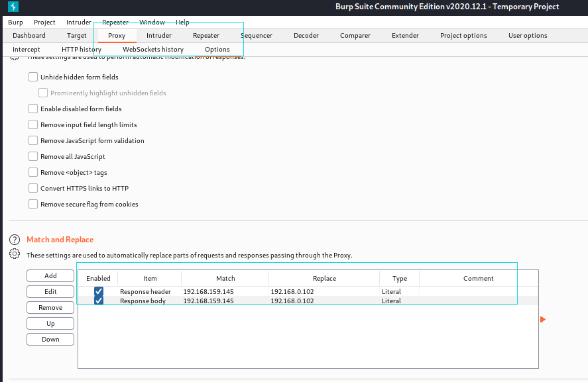Tick Prominently highlight unhidden fields checkbox
The image size is (588, 382).
[x=43, y=93]
